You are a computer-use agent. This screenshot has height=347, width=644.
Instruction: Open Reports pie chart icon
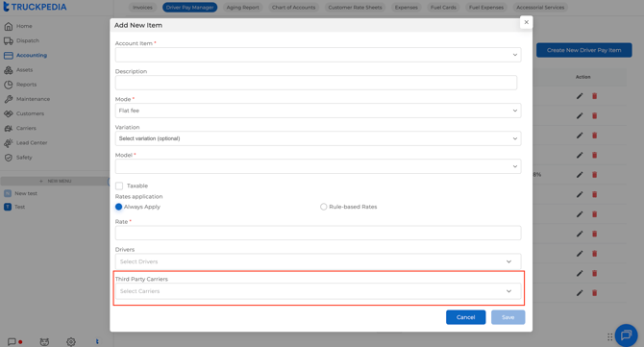click(9, 85)
